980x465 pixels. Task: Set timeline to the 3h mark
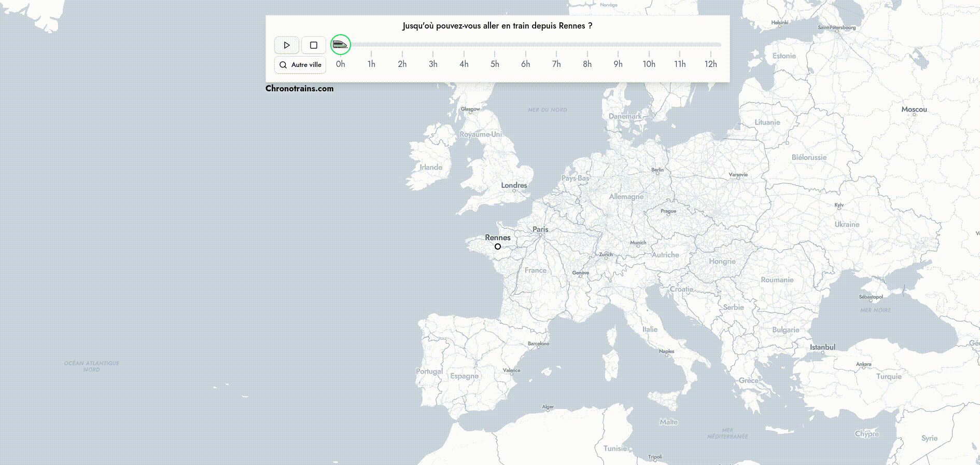tap(433, 64)
